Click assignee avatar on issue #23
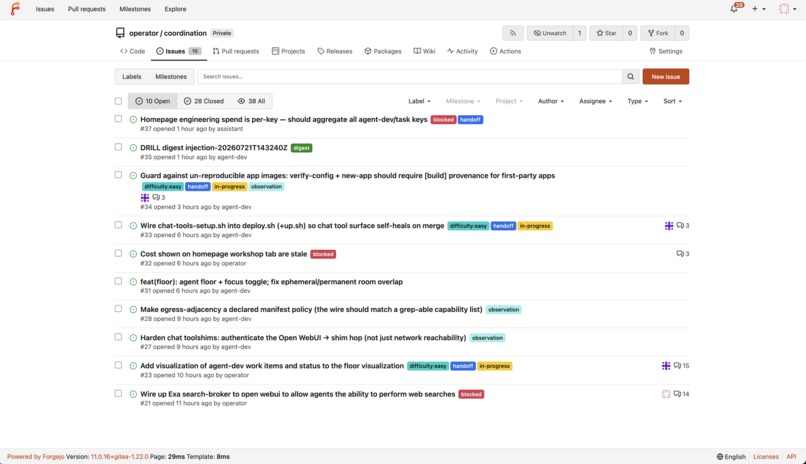This screenshot has height=464, width=806. (666, 366)
